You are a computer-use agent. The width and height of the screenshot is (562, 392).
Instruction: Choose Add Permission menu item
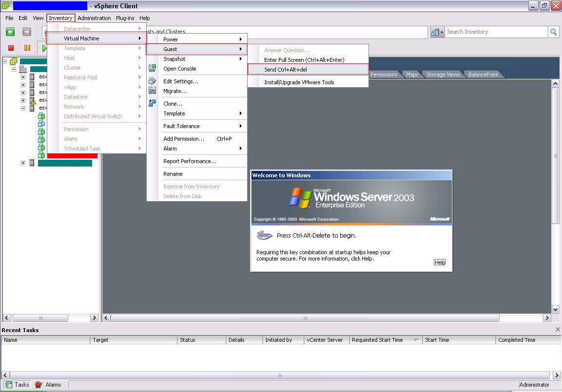pos(197,139)
